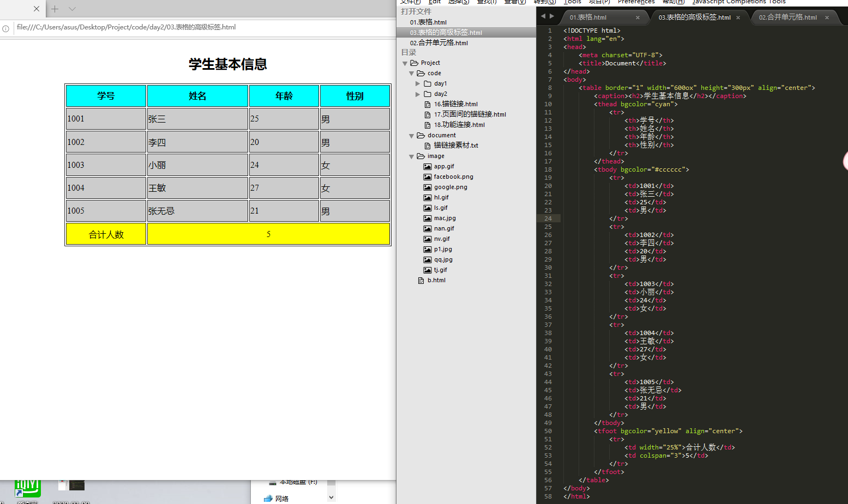Click the qq.jpg image icon
This screenshot has height=504, width=848.
(428, 260)
